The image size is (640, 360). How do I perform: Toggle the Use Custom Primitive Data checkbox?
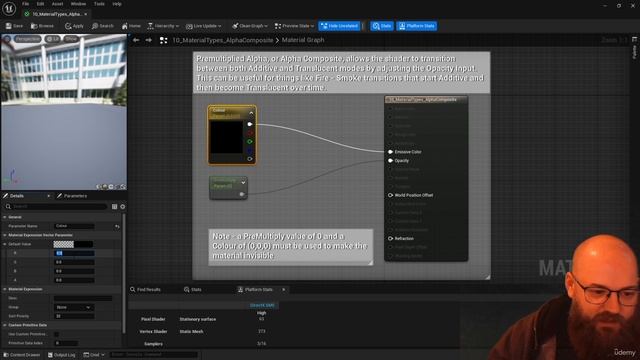57,334
